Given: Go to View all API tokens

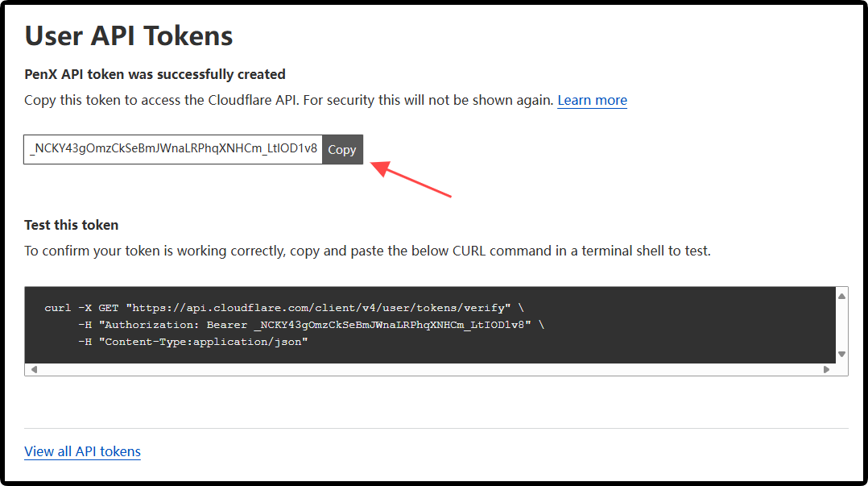Looking at the screenshot, I should pyautogui.click(x=82, y=451).
